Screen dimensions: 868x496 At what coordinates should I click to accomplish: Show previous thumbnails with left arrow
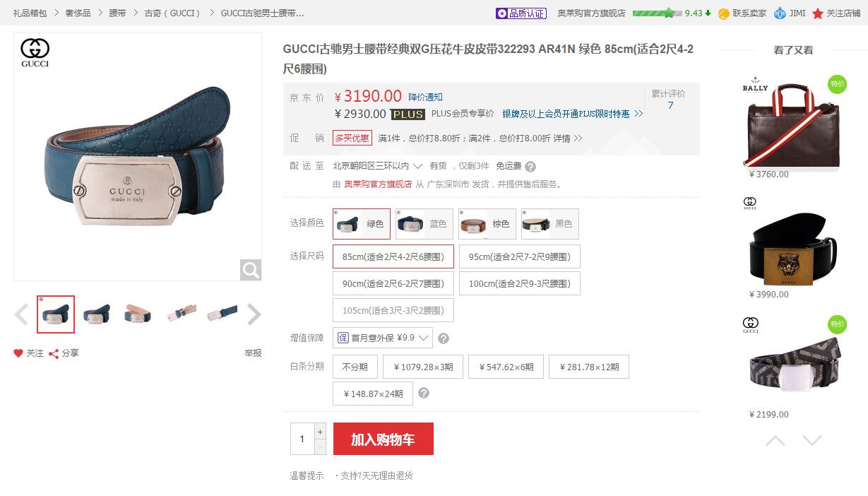[x=21, y=314]
